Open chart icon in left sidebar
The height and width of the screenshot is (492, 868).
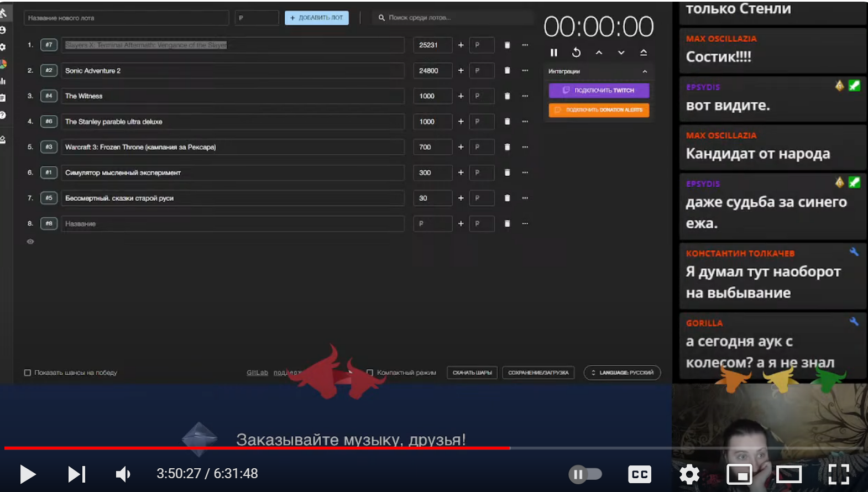[3, 81]
